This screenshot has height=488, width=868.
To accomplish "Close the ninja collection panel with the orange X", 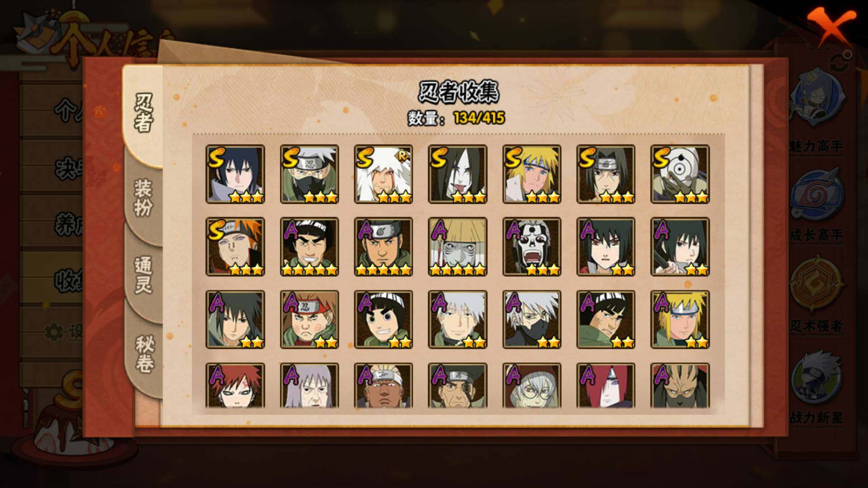I will click(831, 28).
